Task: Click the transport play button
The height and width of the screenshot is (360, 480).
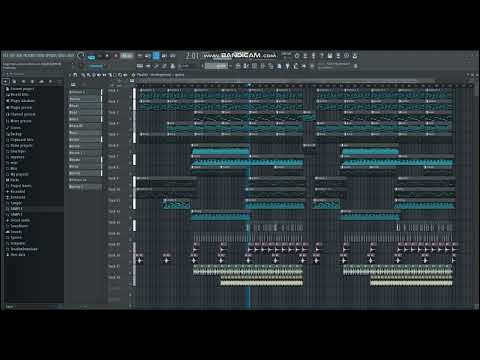Action: click(x=100, y=56)
